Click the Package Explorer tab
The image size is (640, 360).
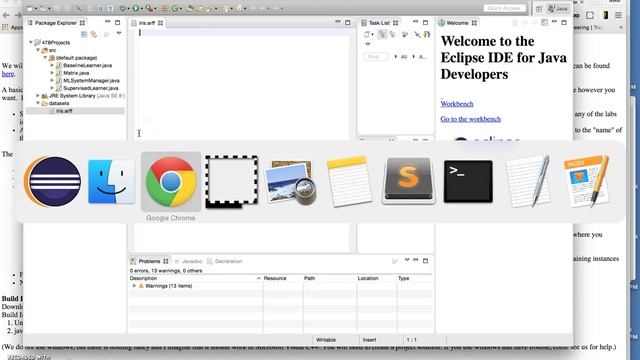tap(56, 23)
